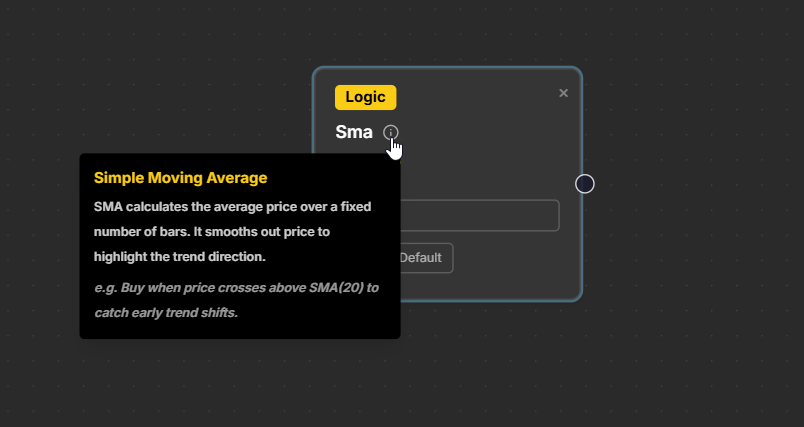Focus the Sma node input field
This screenshot has height=427, width=804.
[480, 215]
